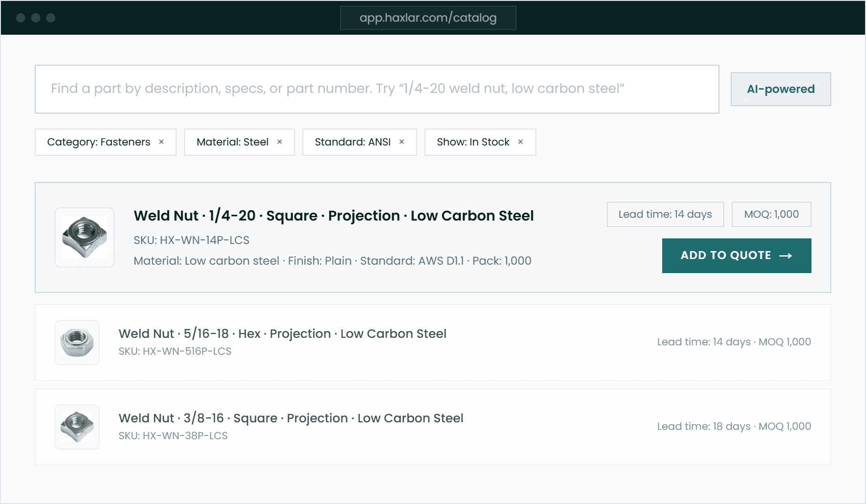Click the MOQ: 1,000 badge
The width and height of the screenshot is (866, 504).
click(x=771, y=214)
